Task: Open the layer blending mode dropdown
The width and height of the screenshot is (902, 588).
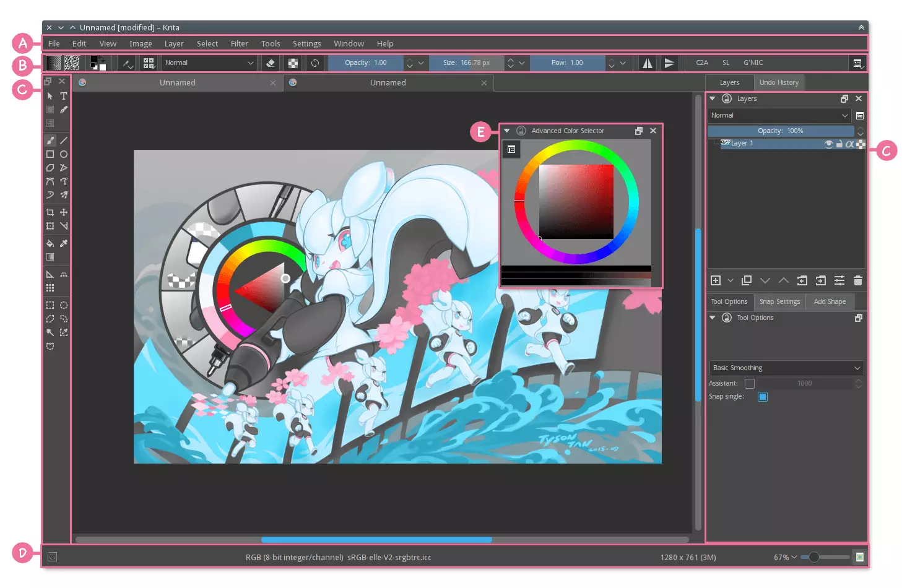Action: [x=779, y=115]
